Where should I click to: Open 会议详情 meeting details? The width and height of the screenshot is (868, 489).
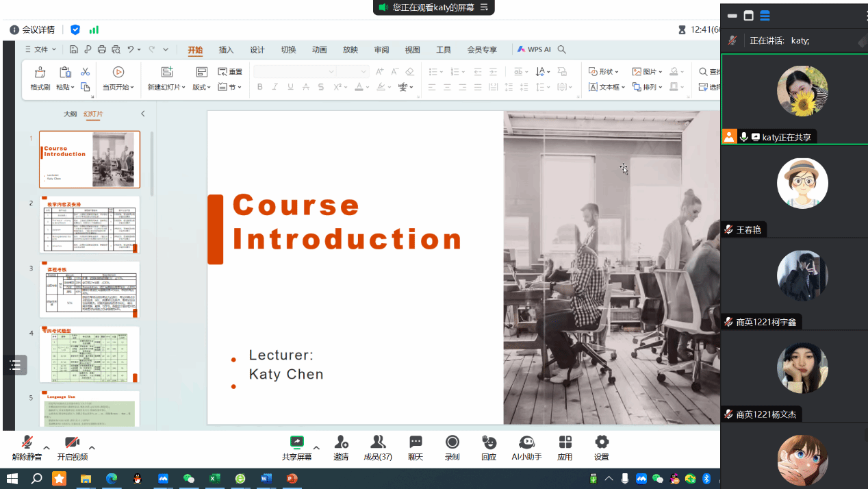point(32,30)
